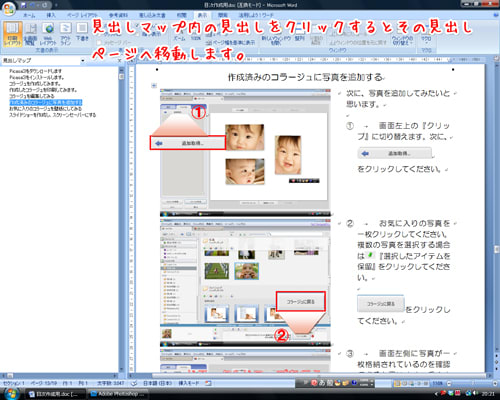Click proofing check icon in status bar
The image size is (500, 400).
point(134,383)
